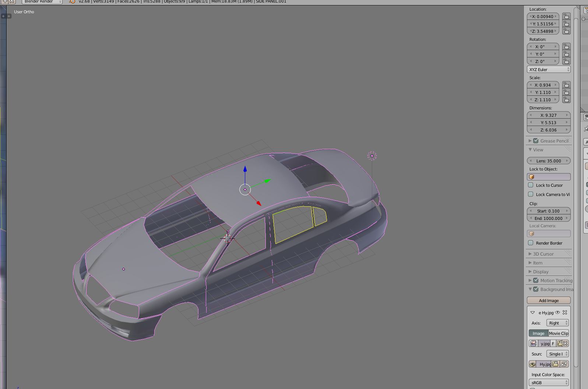This screenshot has width=588, height=389.
Task: Switch background source to Movie Clip tab
Action: pos(559,333)
